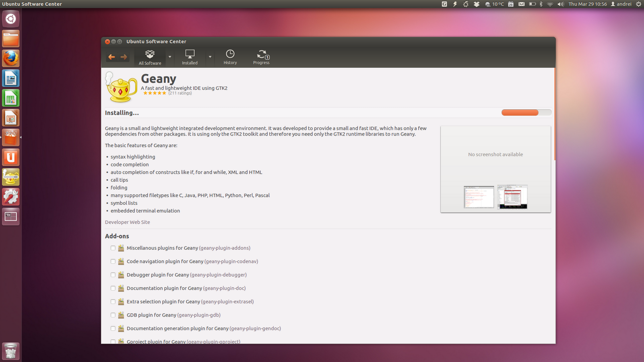Launch Firefox from the launcher
Viewport: 644px width, 362px height.
coord(11,58)
